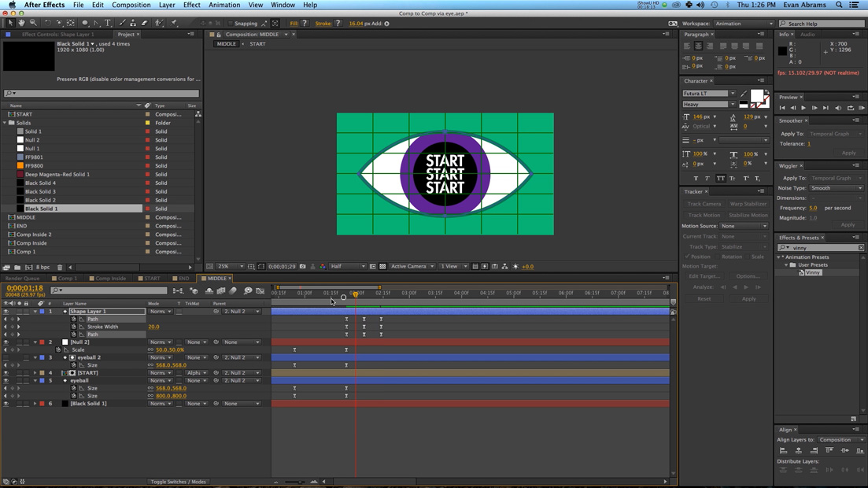Select the Pen tool in the toolbar
The width and height of the screenshot is (868, 488).
click(94, 23)
